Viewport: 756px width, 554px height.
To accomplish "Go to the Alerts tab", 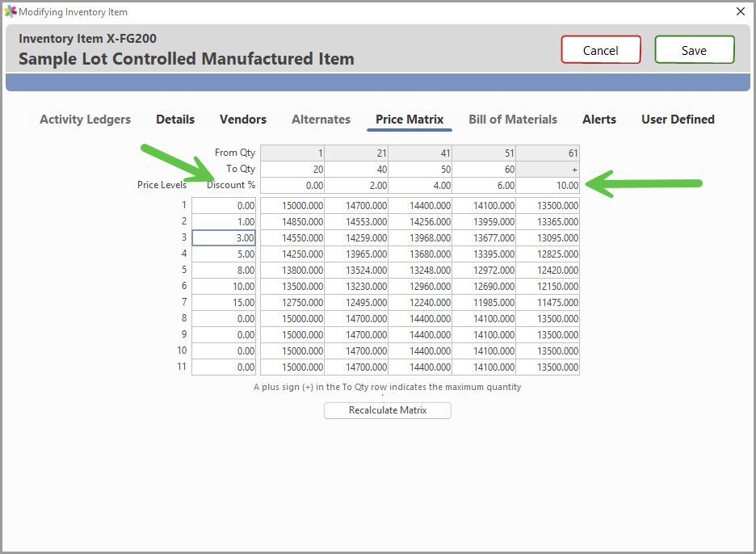I will (x=599, y=120).
